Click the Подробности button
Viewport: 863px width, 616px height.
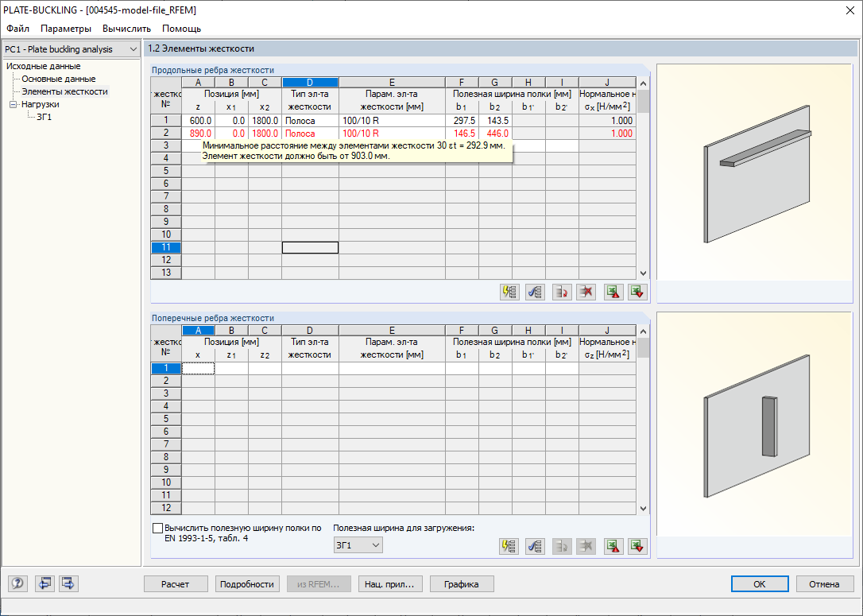[x=247, y=584]
